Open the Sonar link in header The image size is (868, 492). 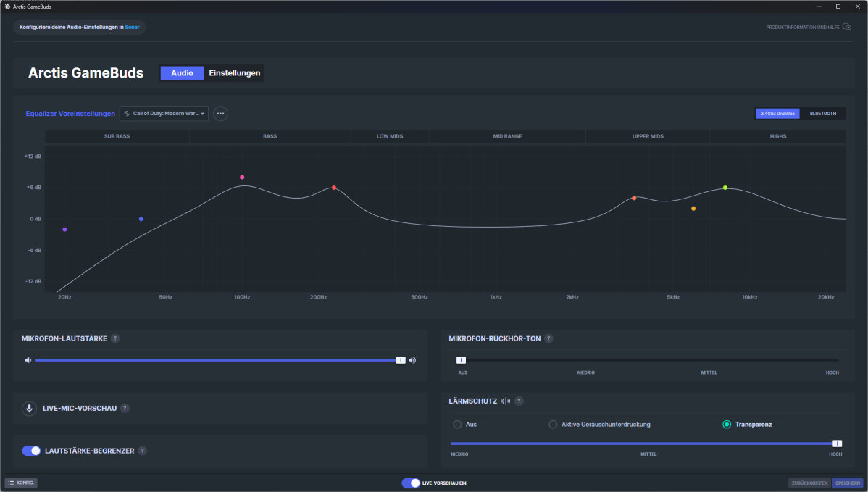132,28
